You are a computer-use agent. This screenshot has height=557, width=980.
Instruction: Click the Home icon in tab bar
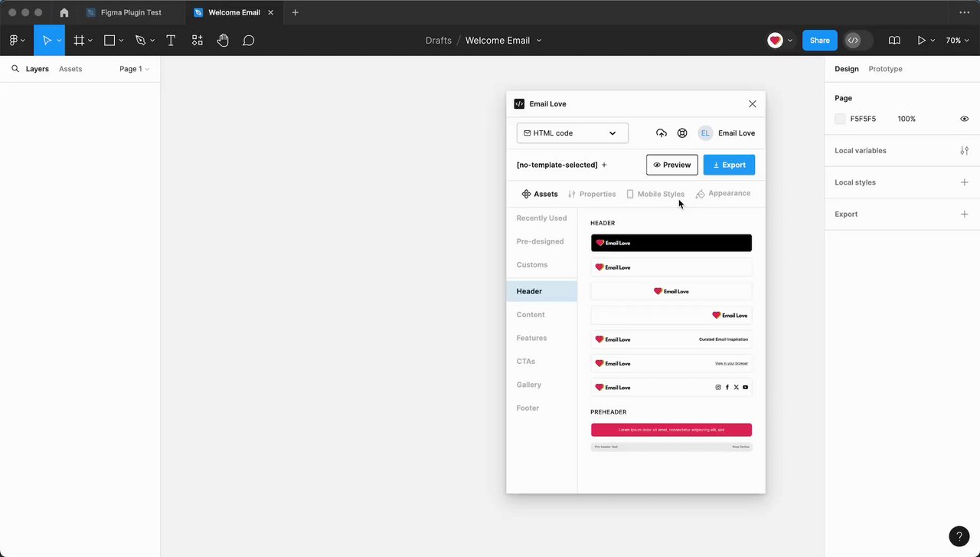(64, 13)
